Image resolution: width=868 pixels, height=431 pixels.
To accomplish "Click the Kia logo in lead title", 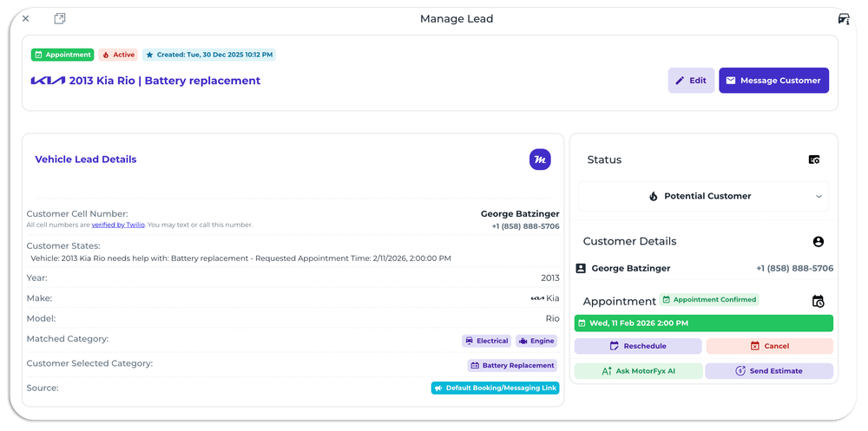I will click(48, 81).
